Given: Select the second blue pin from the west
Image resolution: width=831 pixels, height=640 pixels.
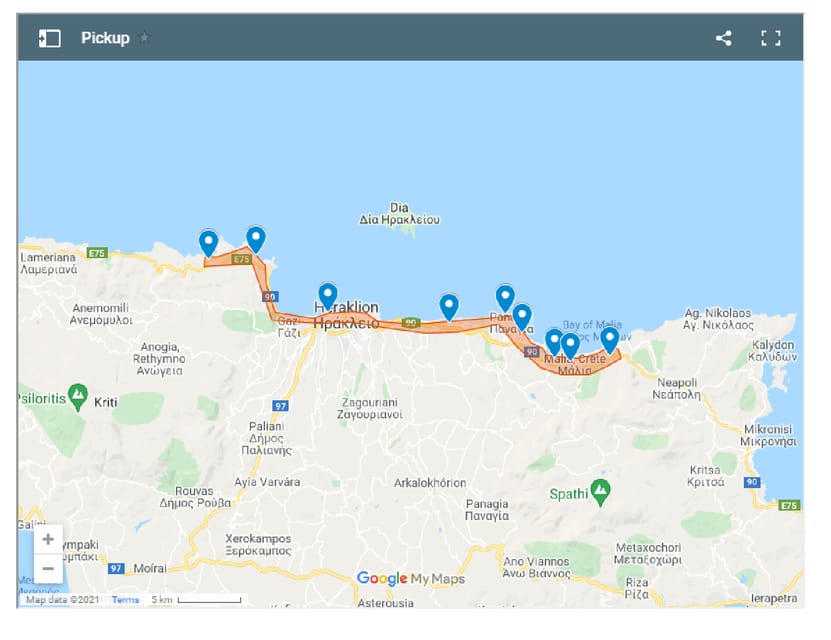Looking at the screenshot, I should 256,238.
